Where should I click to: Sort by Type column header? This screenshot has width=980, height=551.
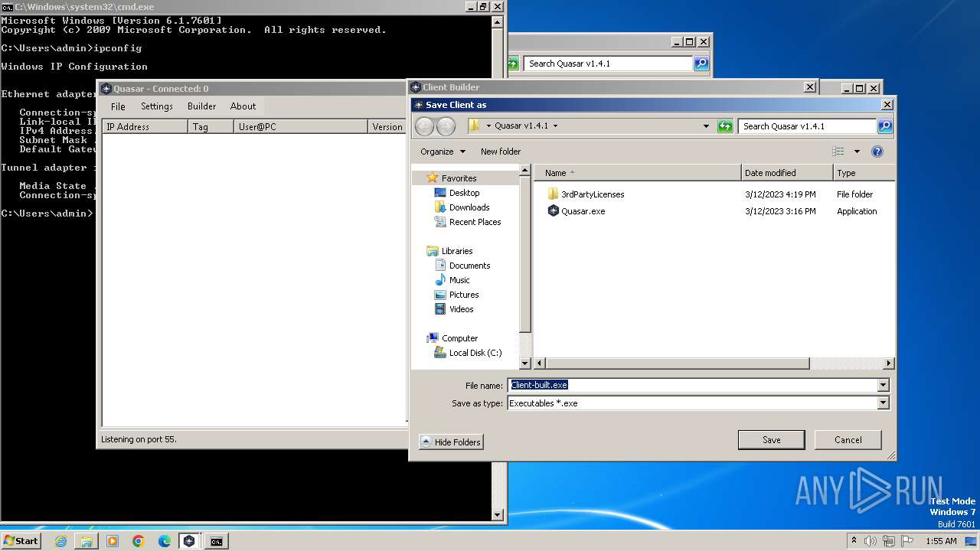click(864, 173)
